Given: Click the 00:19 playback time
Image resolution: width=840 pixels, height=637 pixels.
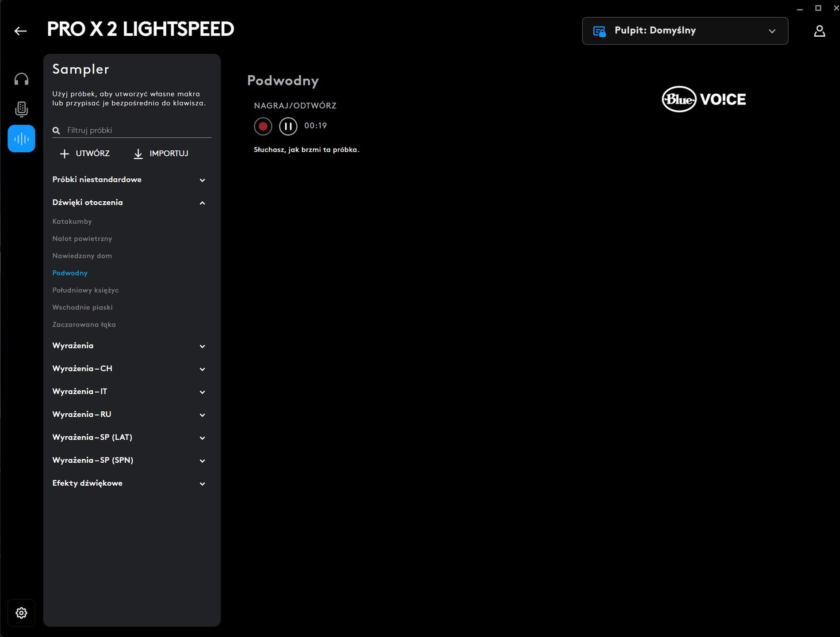Looking at the screenshot, I should (315, 126).
